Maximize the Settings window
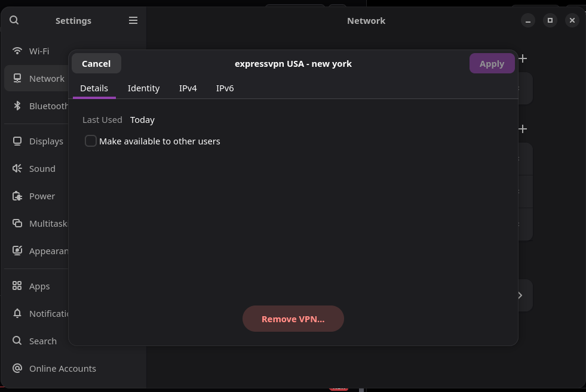586x392 pixels. tap(550, 20)
